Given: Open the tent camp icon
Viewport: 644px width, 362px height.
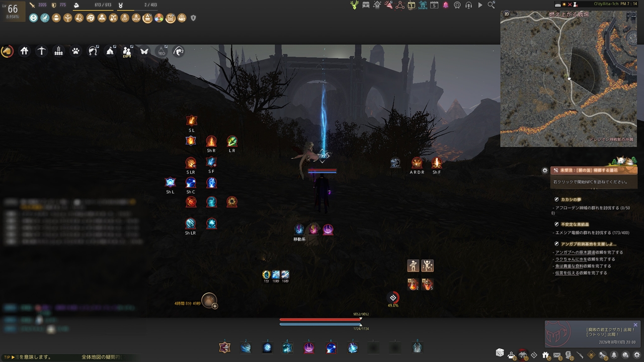Looking at the screenshot, I should [x=110, y=51].
